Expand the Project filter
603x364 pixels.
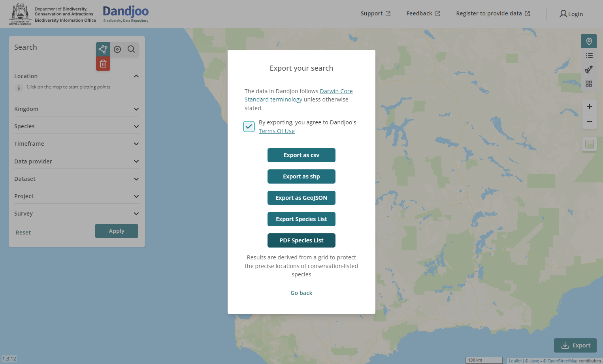tap(77, 196)
